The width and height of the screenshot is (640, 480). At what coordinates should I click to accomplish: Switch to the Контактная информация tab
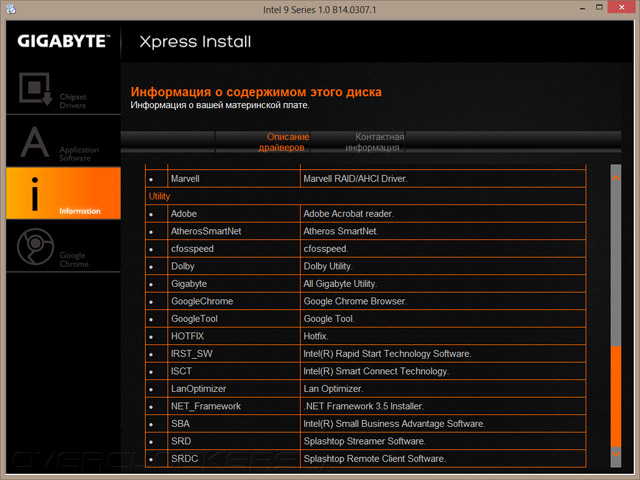coord(375,142)
